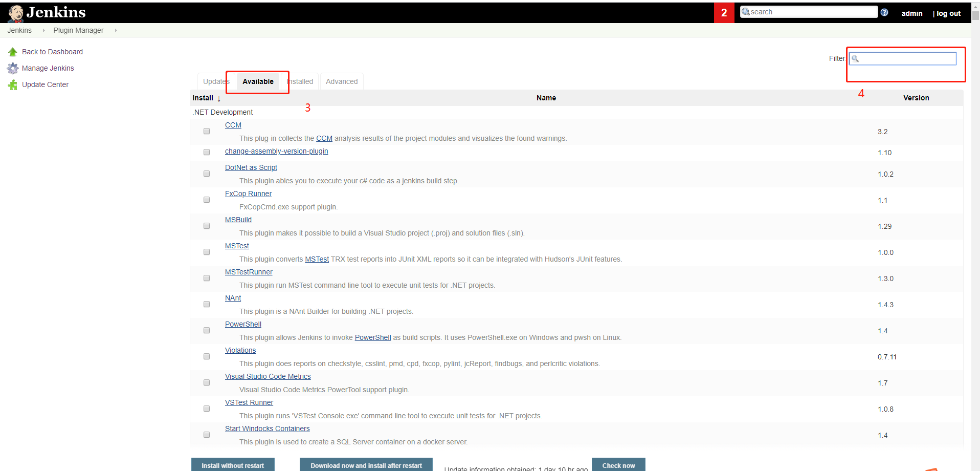This screenshot has height=471, width=980.
Task: Open the MSTest plugin title link
Action: pyautogui.click(x=237, y=246)
